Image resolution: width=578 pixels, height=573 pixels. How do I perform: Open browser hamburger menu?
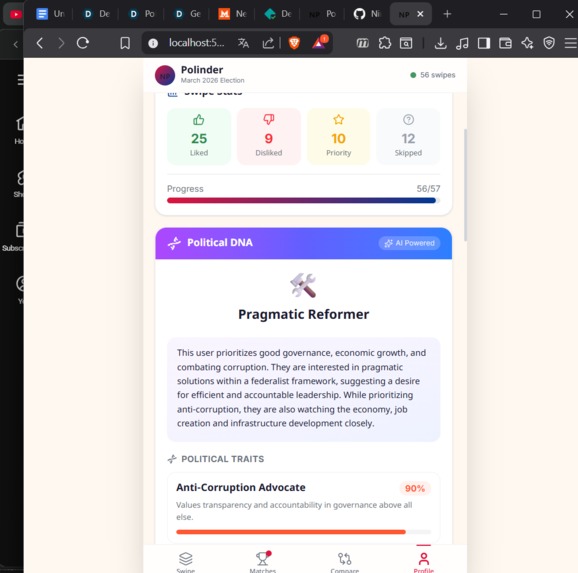570,43
